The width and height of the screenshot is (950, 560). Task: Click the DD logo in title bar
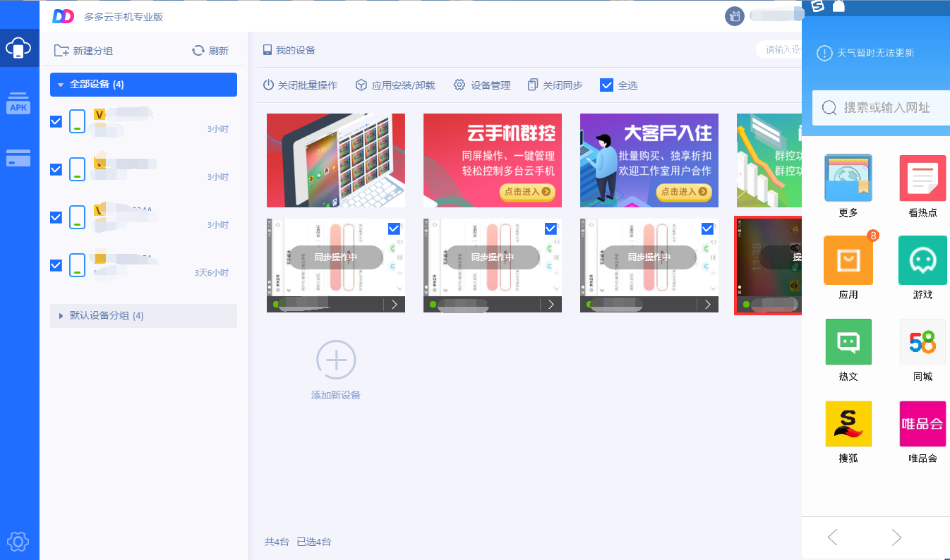coord(63,16)
